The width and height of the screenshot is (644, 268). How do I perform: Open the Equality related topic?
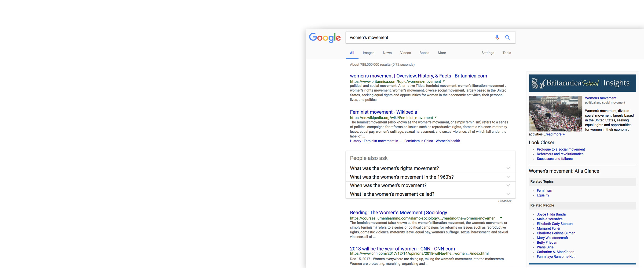click(543, 195)
